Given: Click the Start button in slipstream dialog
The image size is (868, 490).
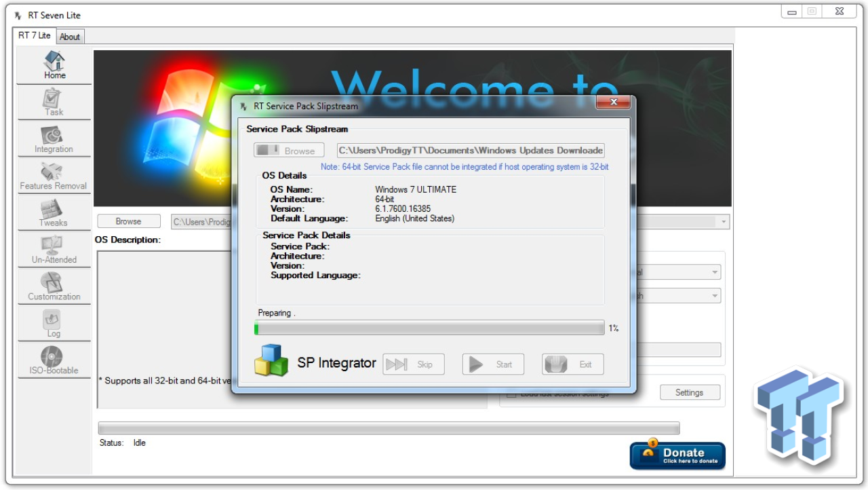Looking at the screenshot, I should (493, 364).
